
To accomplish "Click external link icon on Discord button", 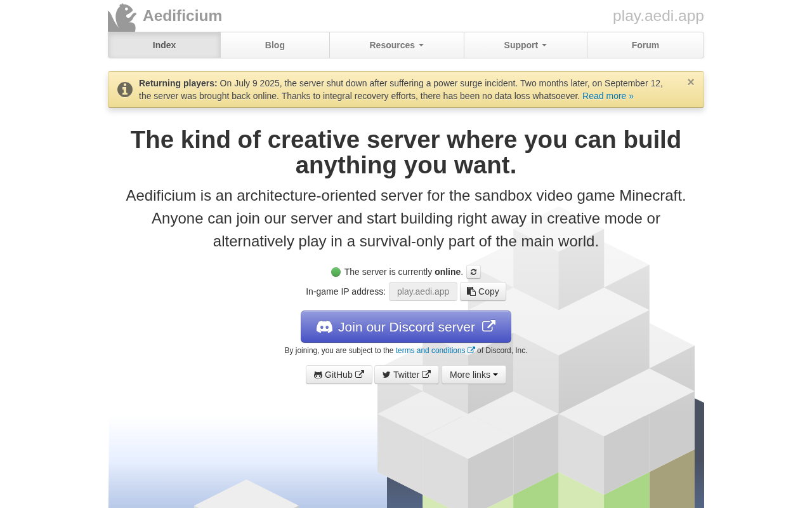I will tap(488, 326).
